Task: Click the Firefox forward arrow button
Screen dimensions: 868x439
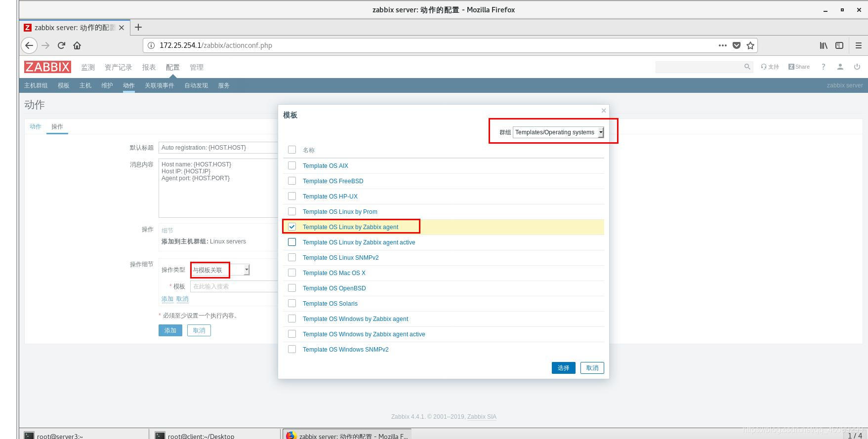Action: click(45, 45)
